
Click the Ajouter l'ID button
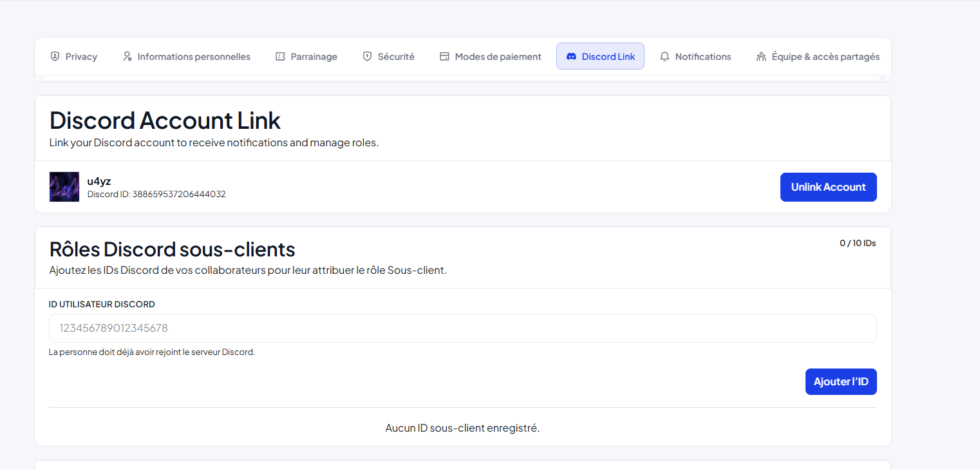tap(841, 381)
